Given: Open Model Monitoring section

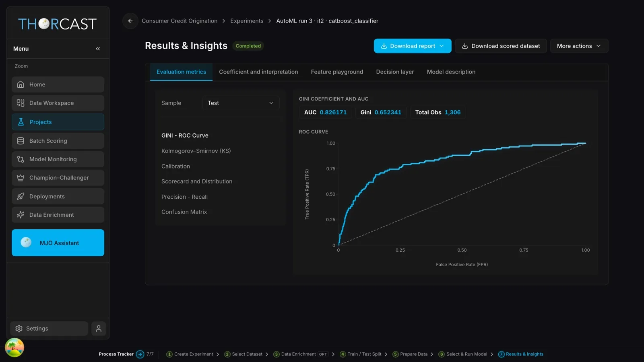Looking at the screenshot, I should point(58,159).
